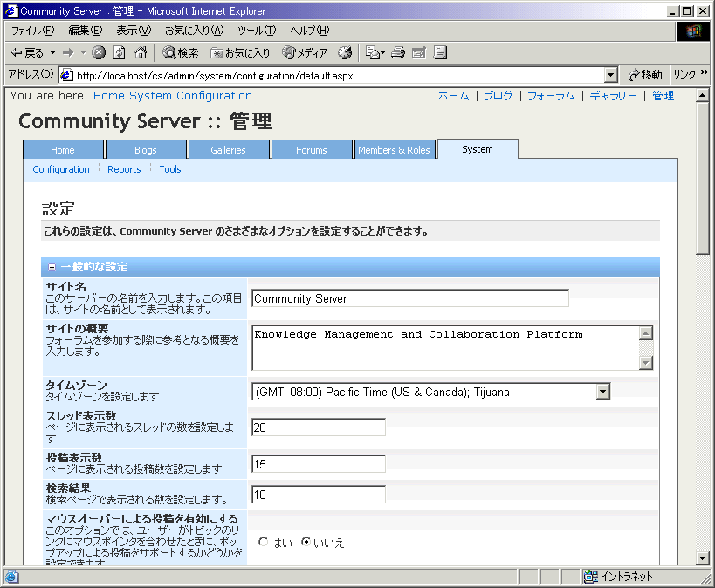715x588 pixels.
Task: Click the Home breadcrumb link
Action: (109, 96)
